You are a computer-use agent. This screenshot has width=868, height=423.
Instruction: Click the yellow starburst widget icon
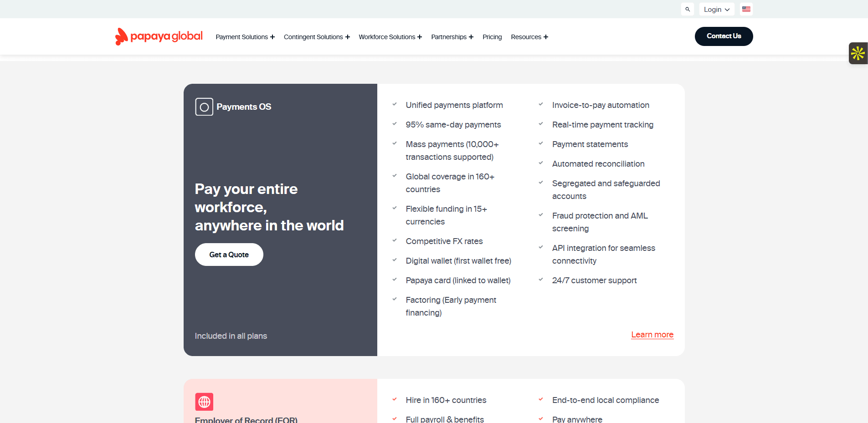tap(858, 53)
